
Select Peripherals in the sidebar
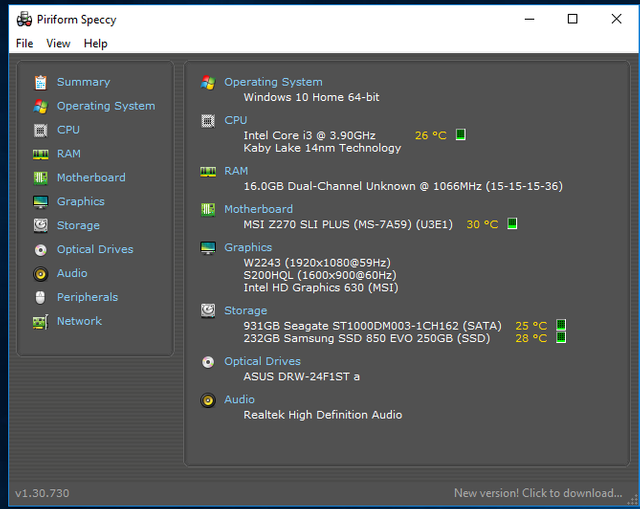point(87,297)
